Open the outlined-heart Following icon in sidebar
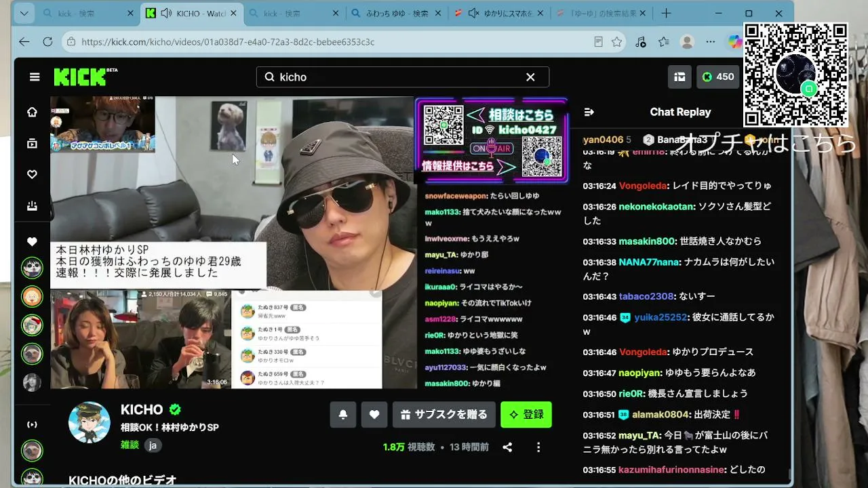The height and width of the screenshot is (488, 868). [x=32, y=174]
